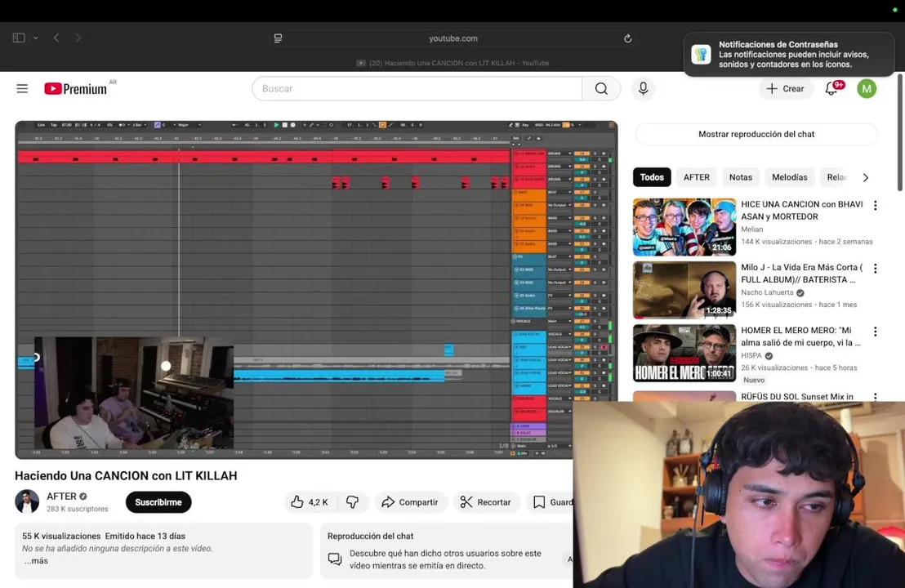Show more filter chips with right arrow
The width and height of the screenshot is (905, 588).
point(865,178)
